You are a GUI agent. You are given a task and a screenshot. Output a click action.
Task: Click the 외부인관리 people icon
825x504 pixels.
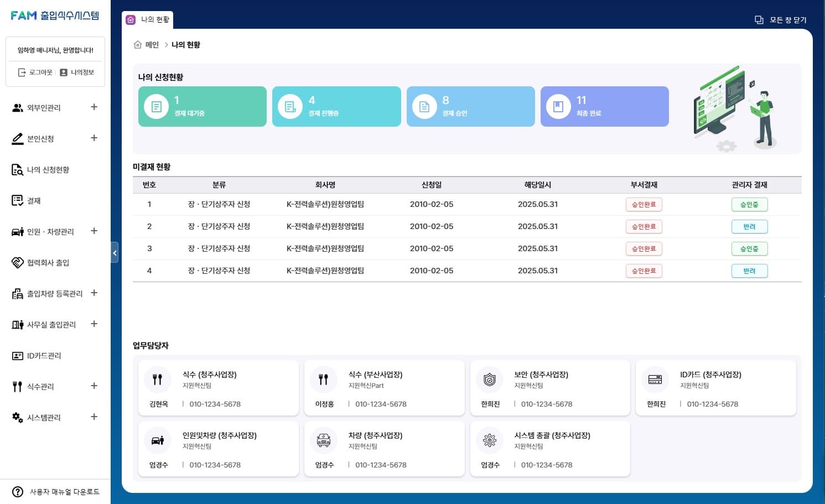coord(18,108)
